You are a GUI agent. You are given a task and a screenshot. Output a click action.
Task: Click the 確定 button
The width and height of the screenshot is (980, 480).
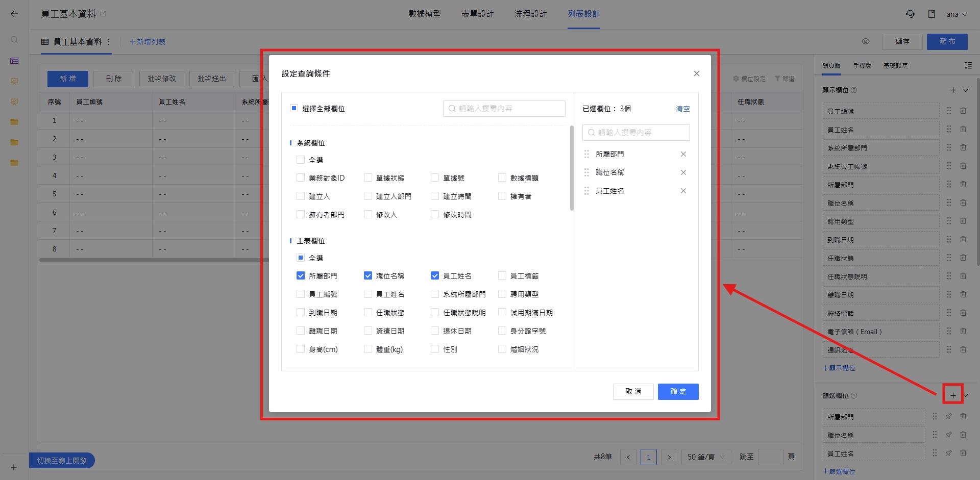(x=678, y=391)
